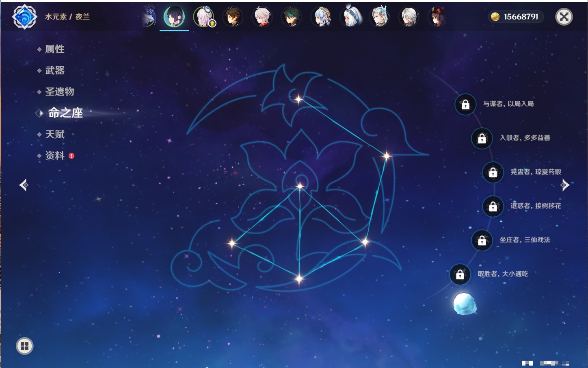Open the 属性 attributes tab
This screenshot has width=588, height=368.
pyautogui.click(x=54, y=49)
